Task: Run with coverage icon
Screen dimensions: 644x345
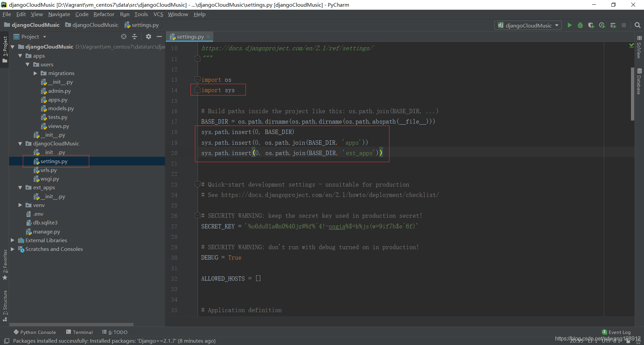Action: 591,25
